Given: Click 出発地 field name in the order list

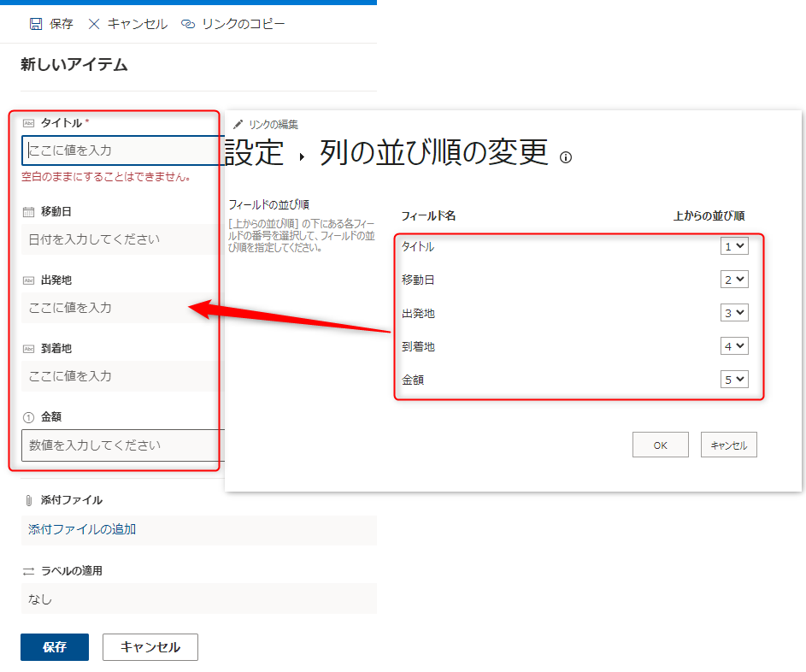Looking at the screenshot, I should [419, 313].
